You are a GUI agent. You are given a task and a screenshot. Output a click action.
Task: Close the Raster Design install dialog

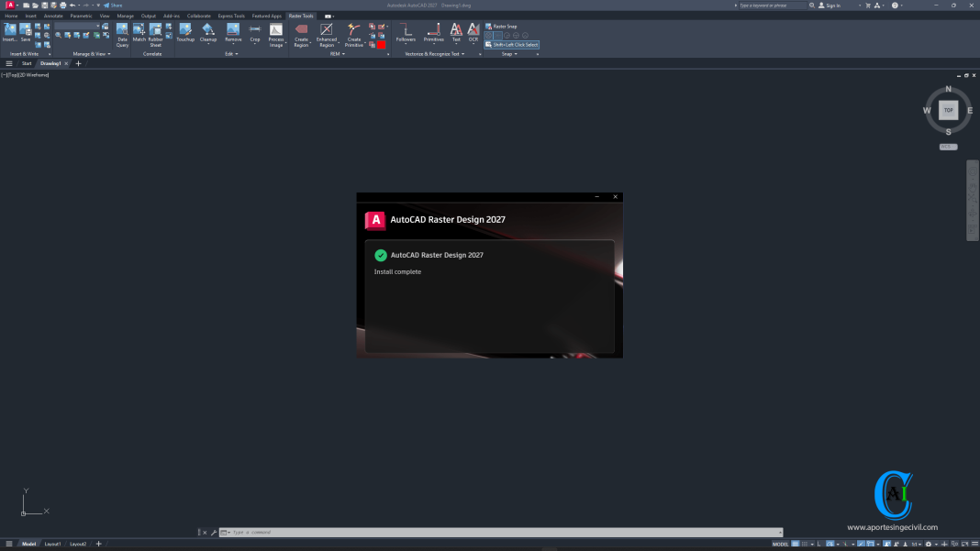pos(615,197)
